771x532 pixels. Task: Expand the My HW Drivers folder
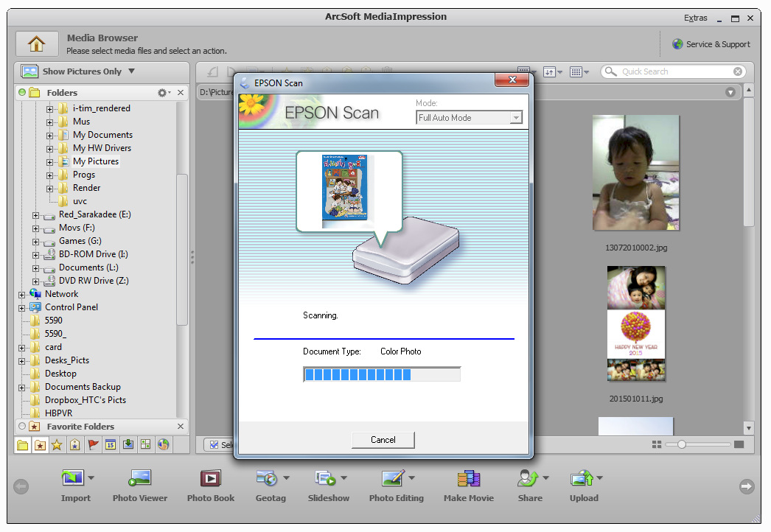point(49,149)
